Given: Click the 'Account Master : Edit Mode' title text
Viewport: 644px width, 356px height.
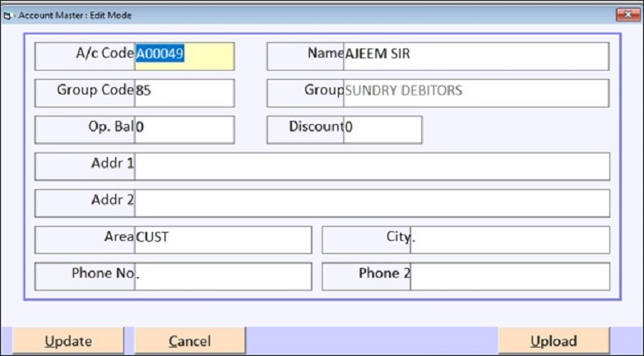Looking at the screenshot, I should click(75, 16).
